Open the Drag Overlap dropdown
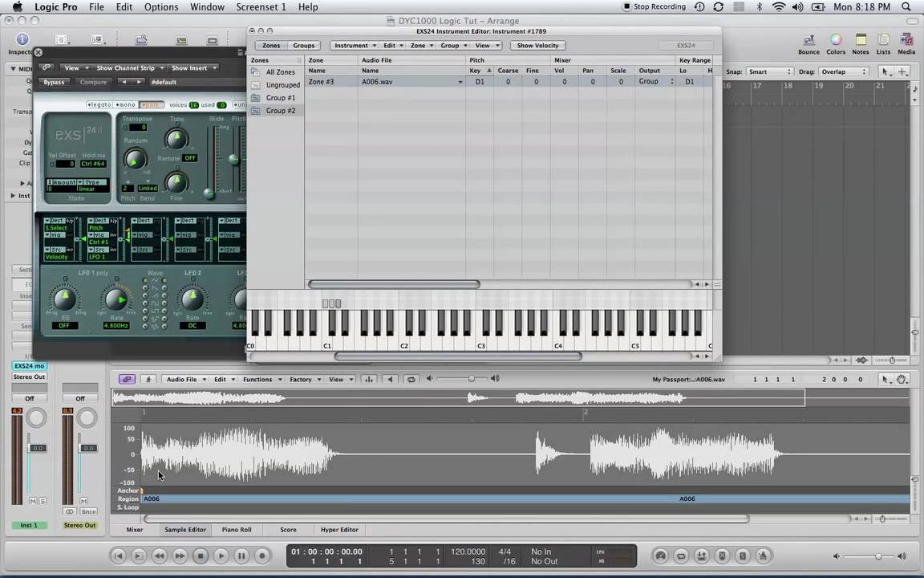The height and width of the screenshot is (578, 924). tap(845, 71)
